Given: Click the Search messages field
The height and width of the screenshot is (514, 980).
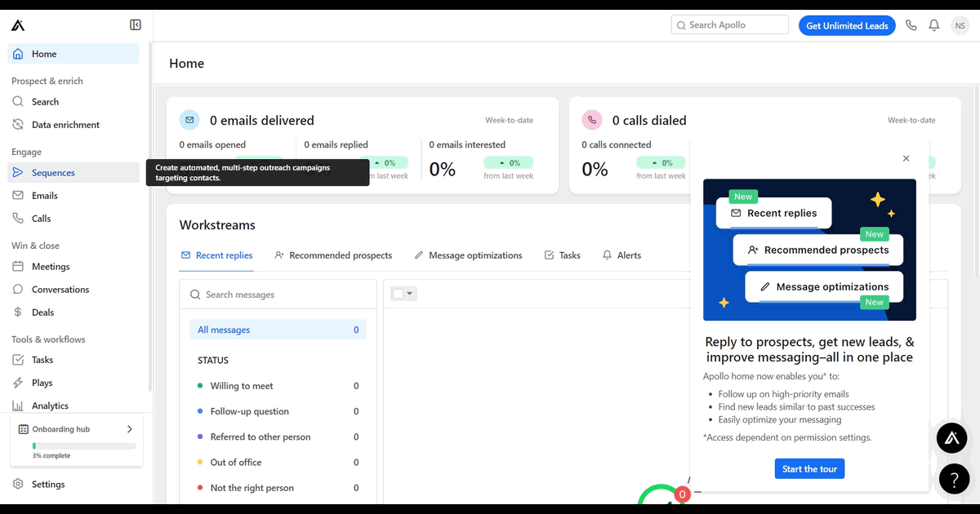Looking at the screenshot, I should coord(278,295).
